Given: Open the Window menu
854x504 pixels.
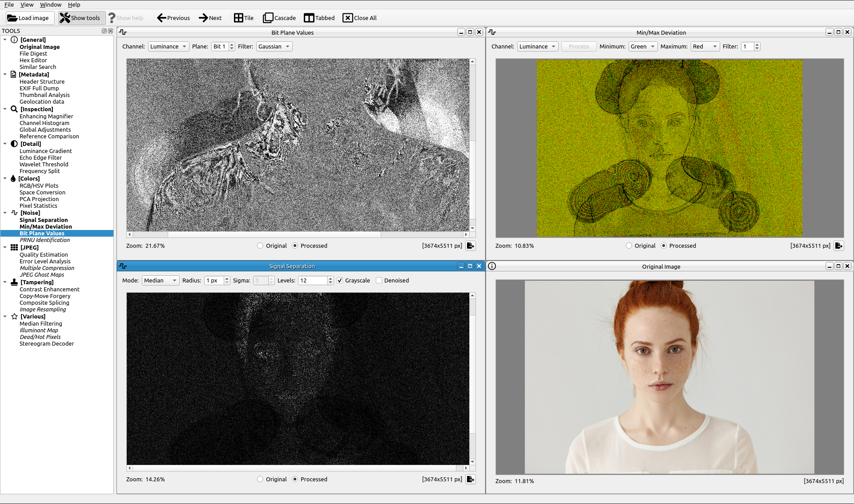Looking at the screenshot, I should (51, 4).
